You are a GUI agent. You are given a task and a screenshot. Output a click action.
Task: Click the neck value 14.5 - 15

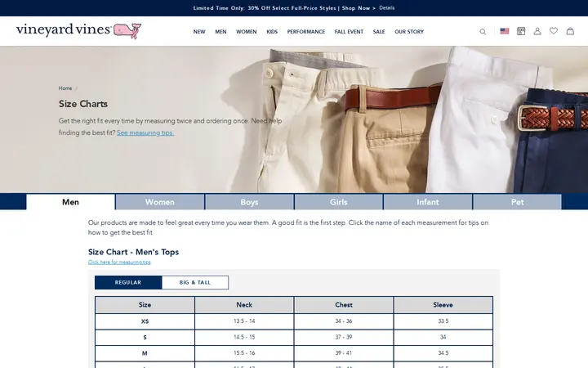pyautogui.click(x=244, y=337)
